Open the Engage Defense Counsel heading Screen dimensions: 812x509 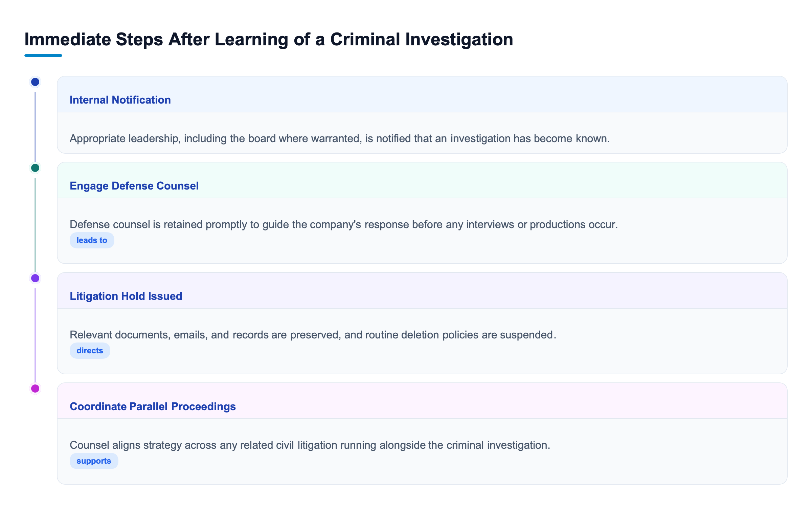(x=134, y=186)
